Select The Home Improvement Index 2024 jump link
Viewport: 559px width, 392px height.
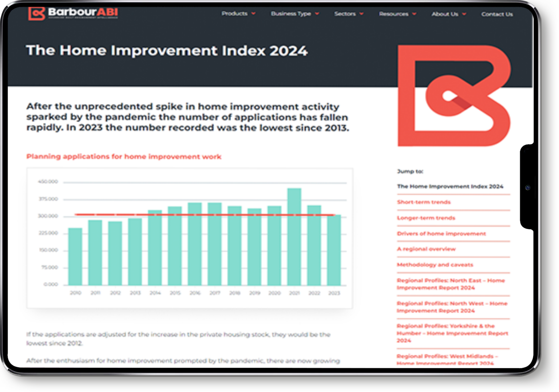[x=450, y=186]
